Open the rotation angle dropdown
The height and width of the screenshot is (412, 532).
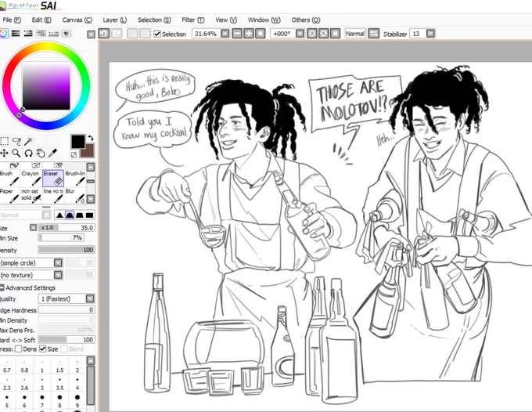[x=300, y=34]
